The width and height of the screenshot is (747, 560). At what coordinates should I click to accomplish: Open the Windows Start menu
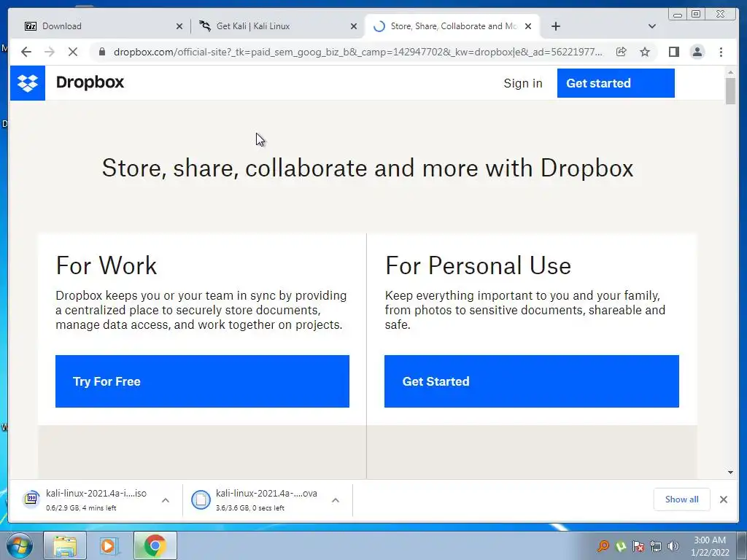(19, 545)
